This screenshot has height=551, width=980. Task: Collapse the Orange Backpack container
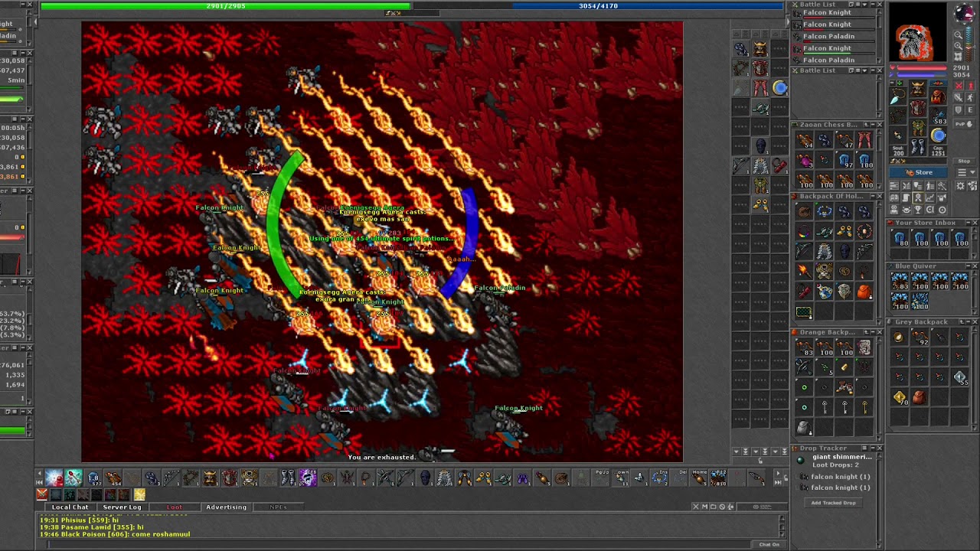(871, 333)
